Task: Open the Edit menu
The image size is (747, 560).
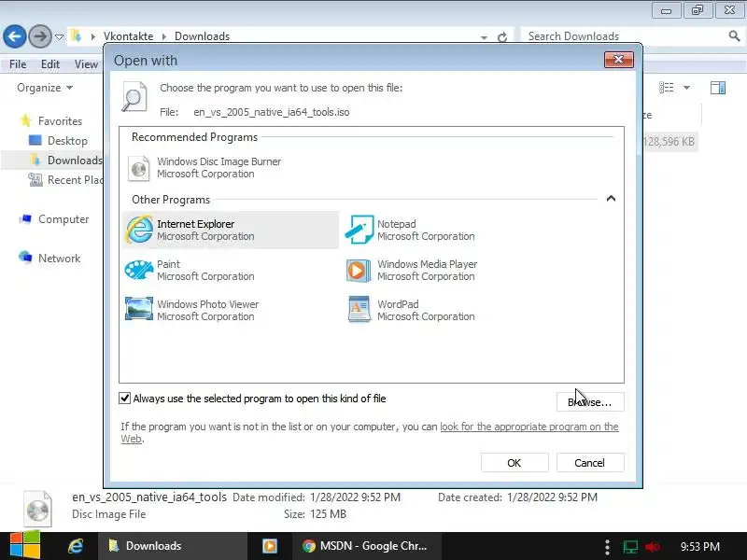Action: [50, 63]
